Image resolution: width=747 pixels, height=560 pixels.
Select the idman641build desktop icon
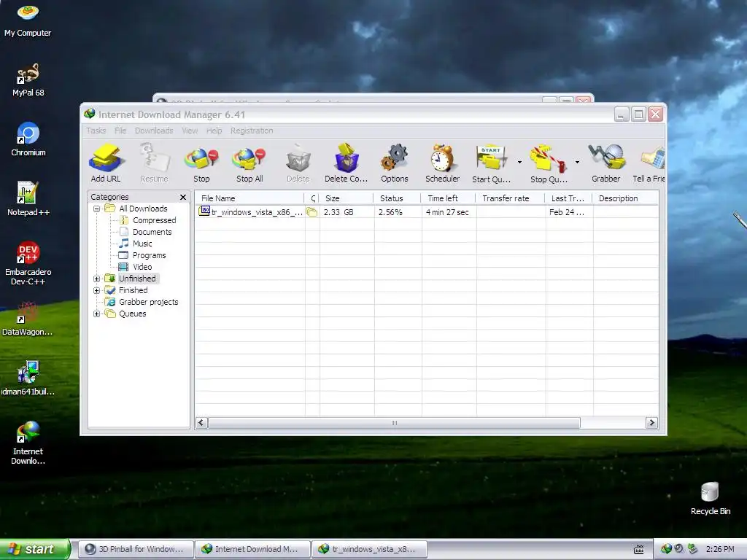coord(28,378)
